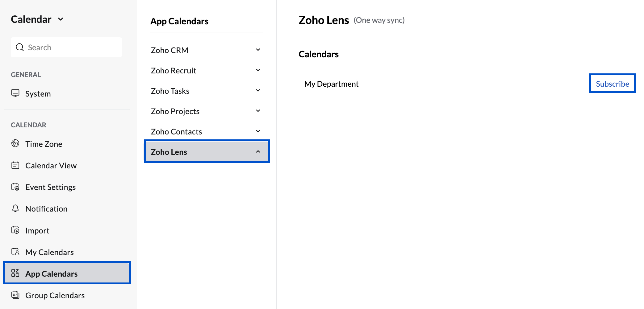The image size is (644, 309).
Task: Click the System monitor icon
Action: [15, 93]
